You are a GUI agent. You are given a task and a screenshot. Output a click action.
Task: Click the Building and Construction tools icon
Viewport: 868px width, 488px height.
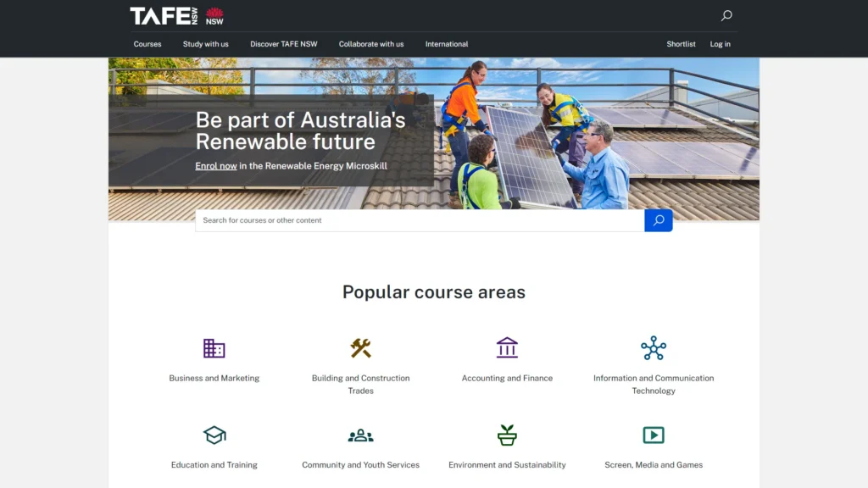(360, 348)
